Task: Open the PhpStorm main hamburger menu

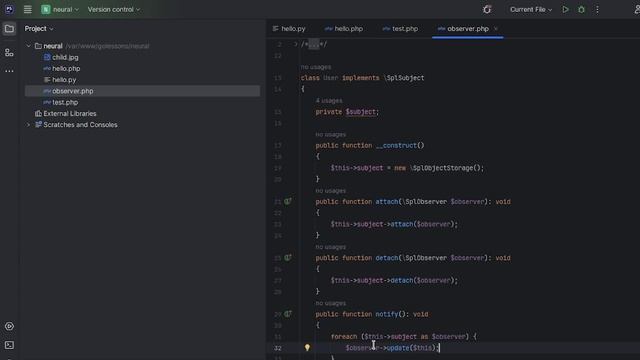Action: (x=27, y=9)
